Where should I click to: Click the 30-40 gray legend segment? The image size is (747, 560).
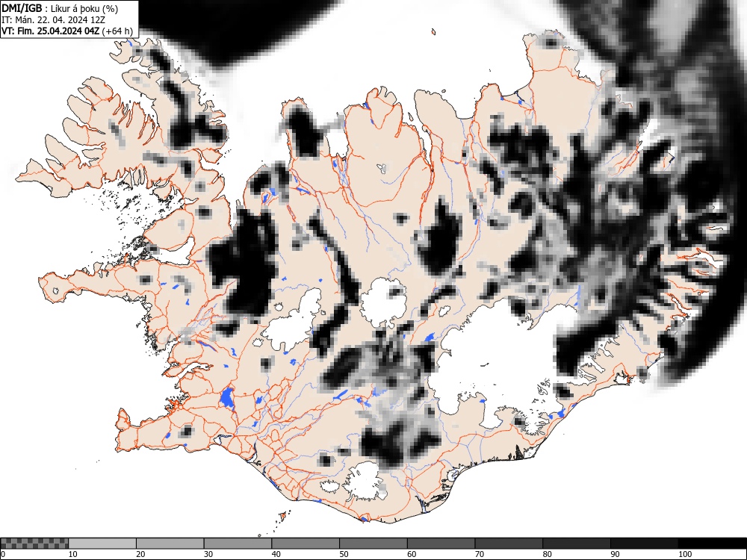(238, 544)
